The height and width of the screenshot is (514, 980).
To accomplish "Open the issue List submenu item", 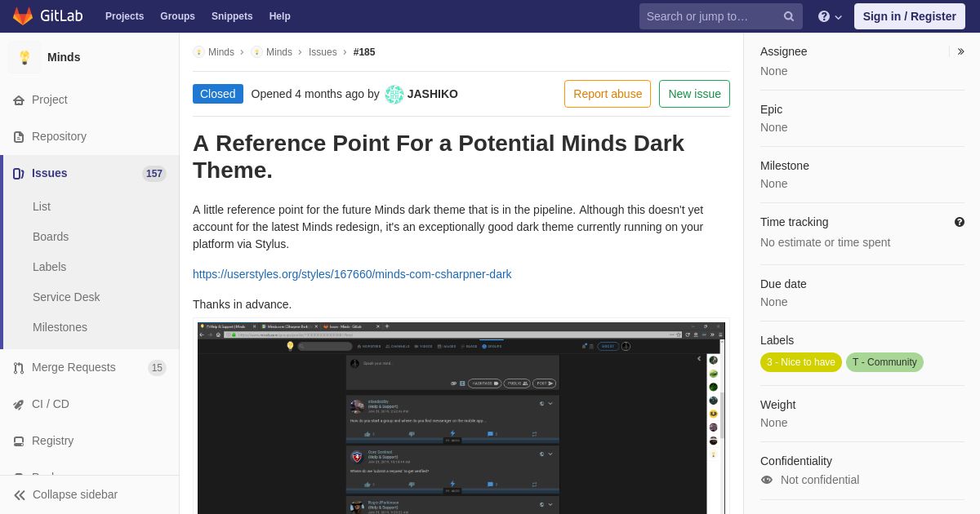I will tap(42, 206).
